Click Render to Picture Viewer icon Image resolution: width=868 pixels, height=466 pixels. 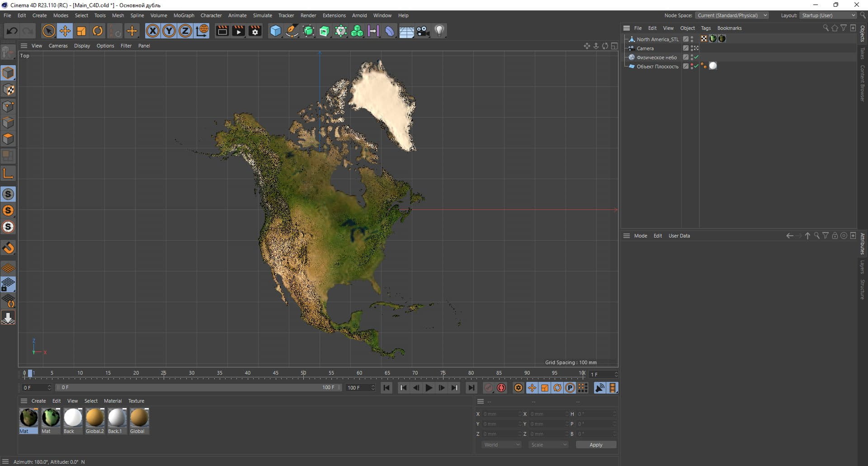point(238,31)
